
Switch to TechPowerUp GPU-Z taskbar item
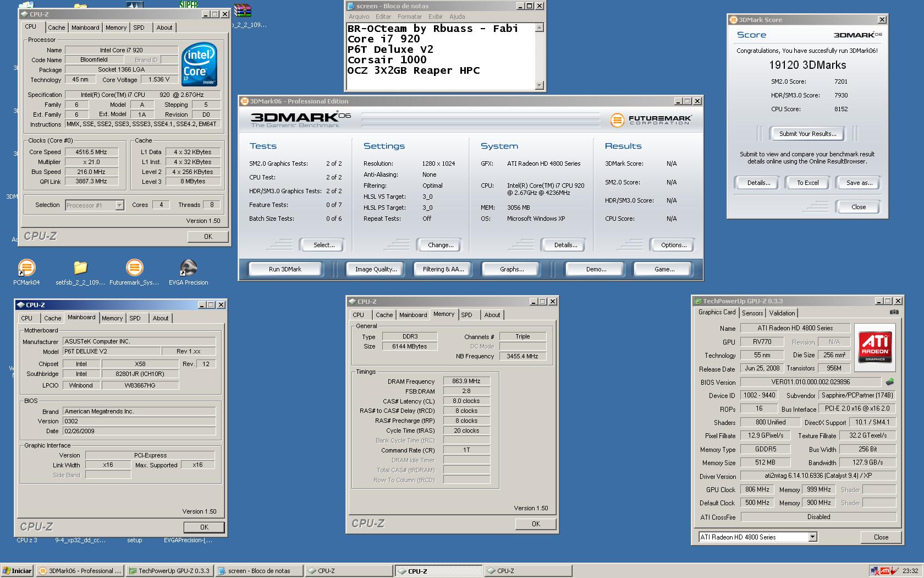coord(169,571)
